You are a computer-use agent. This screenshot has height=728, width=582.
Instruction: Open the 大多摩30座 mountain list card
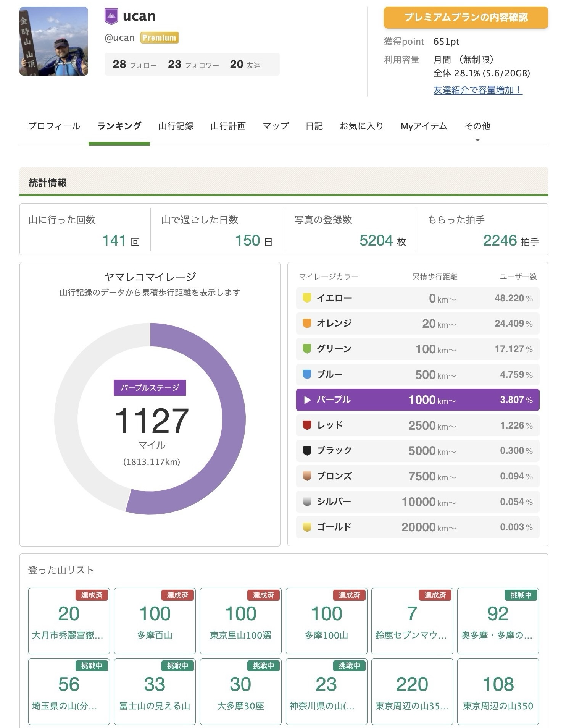pyautogui.click(x=240, y=691)
